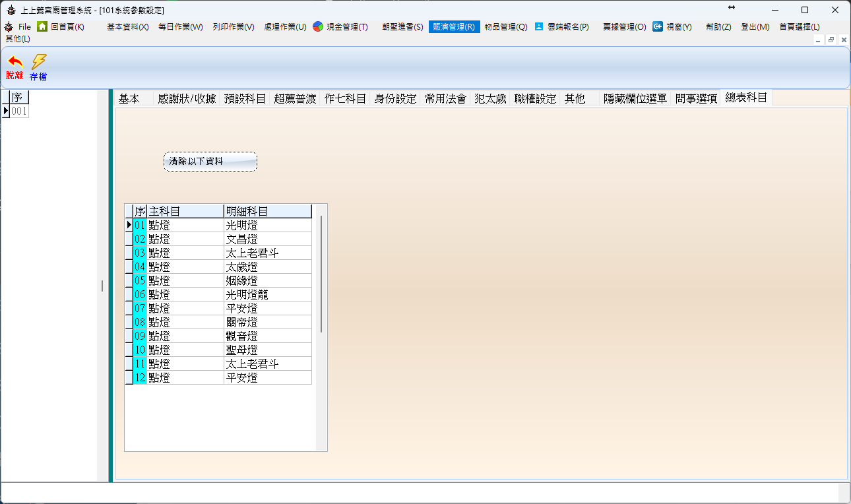
Task: Switch to the 基本 tab
Action: coord(129,99)
